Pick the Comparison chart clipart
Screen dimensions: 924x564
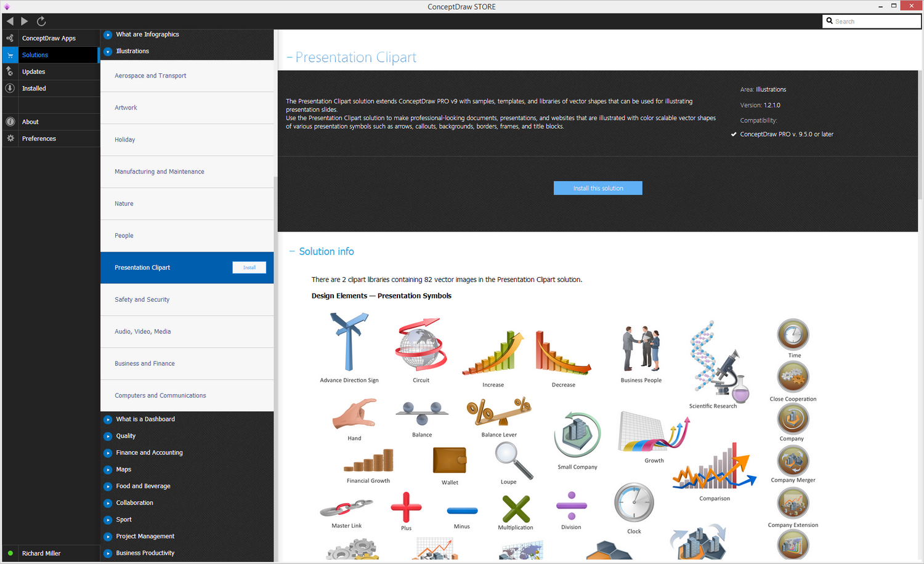715,467
